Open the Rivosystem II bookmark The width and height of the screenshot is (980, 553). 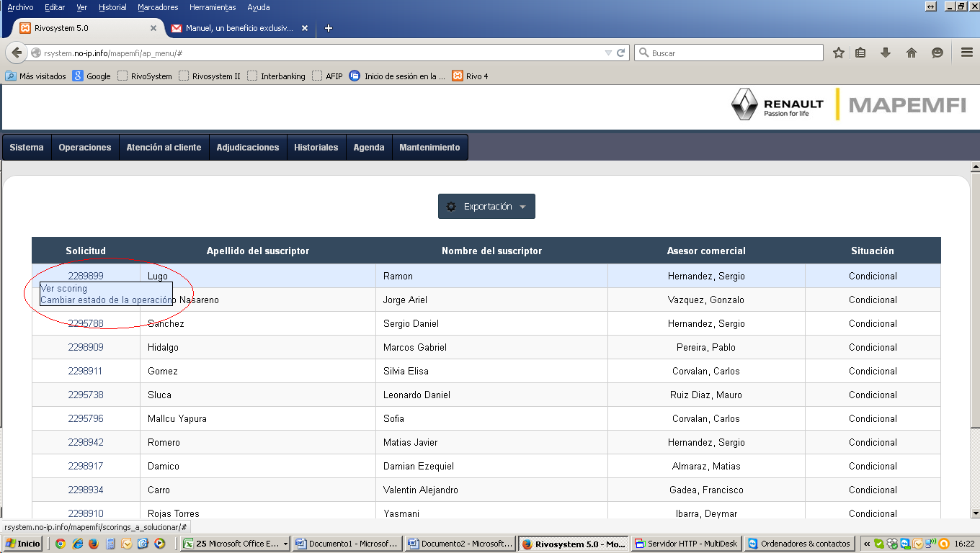(210, 76)
